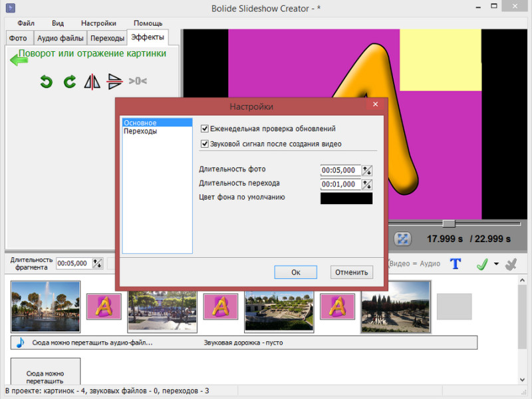Select the terraced garden photo thumbnail
This screenshot has height=399, width=532.
click(x=279, y=311)
